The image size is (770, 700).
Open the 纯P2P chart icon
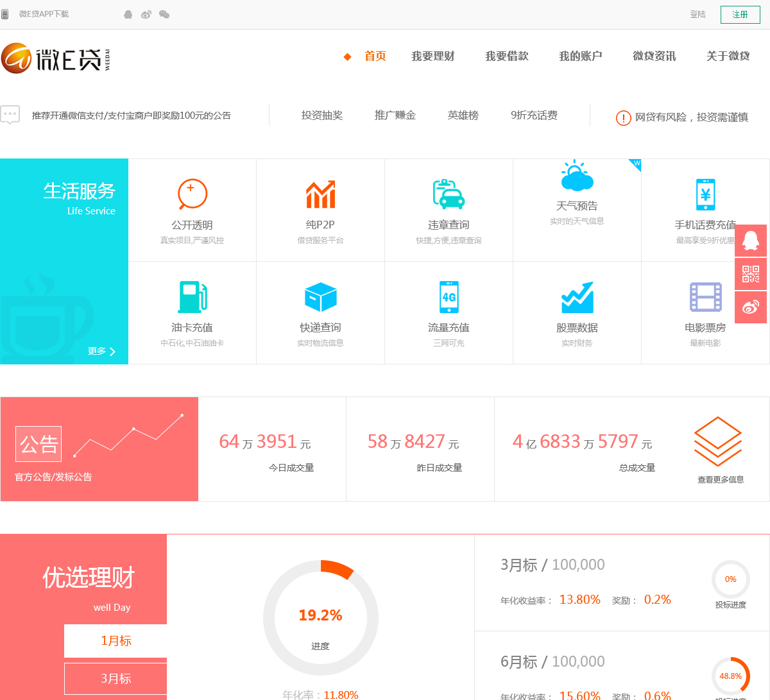tap(320, 194)
